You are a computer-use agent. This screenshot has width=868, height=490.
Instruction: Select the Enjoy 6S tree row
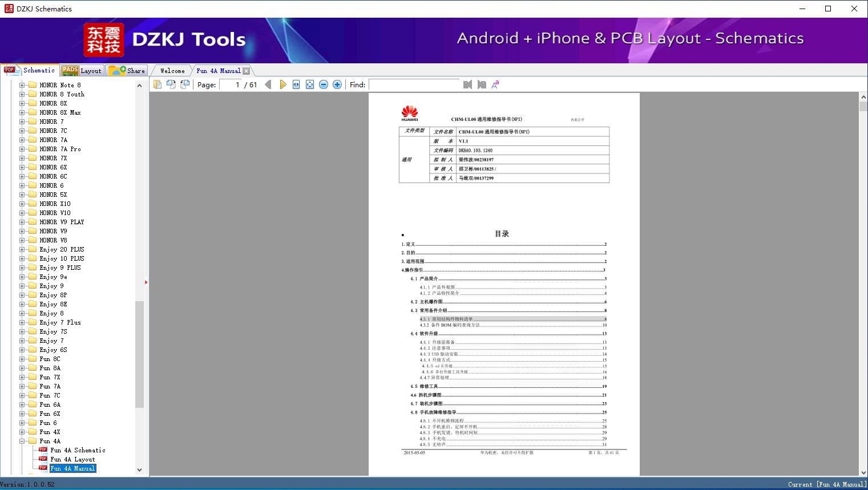tap(53, 350)
